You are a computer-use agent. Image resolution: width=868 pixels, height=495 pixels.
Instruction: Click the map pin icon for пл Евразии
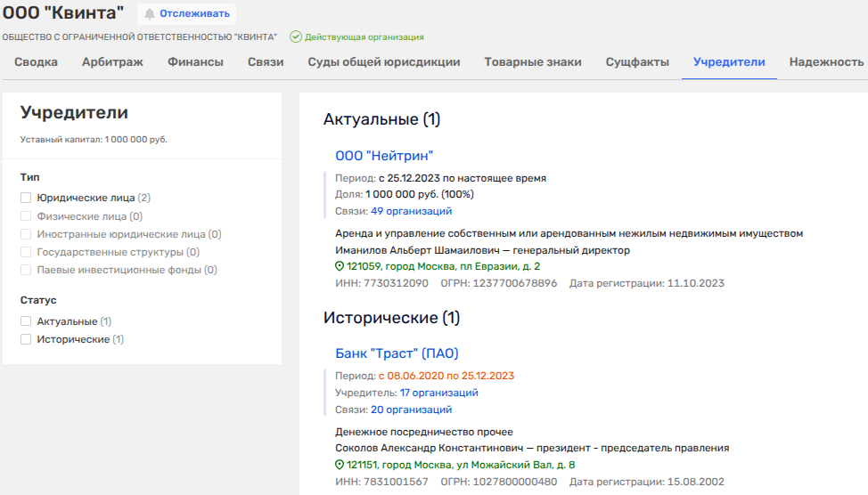pyautogui.click(x=340, y=266)
